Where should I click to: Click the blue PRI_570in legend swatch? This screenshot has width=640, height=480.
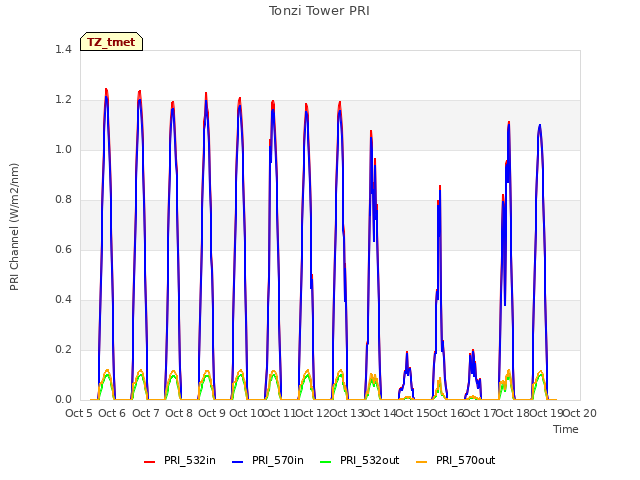pos(238,461)
